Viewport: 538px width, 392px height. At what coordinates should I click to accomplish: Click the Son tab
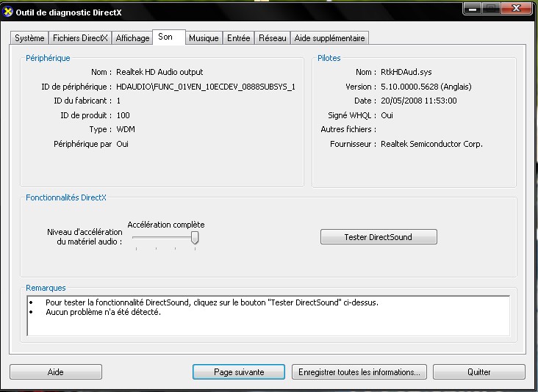[166, 37]
